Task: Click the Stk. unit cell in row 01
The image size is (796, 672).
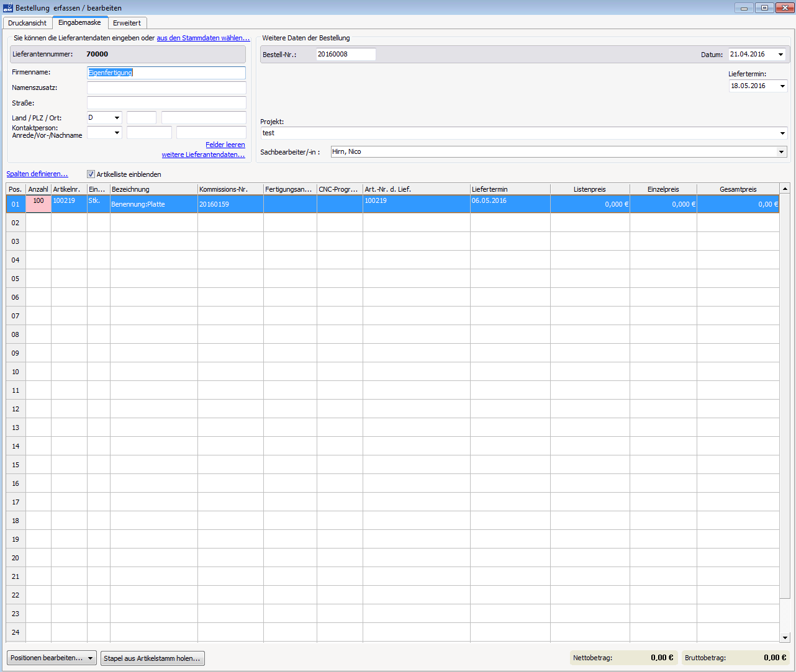Action: [x=99, y=204]
